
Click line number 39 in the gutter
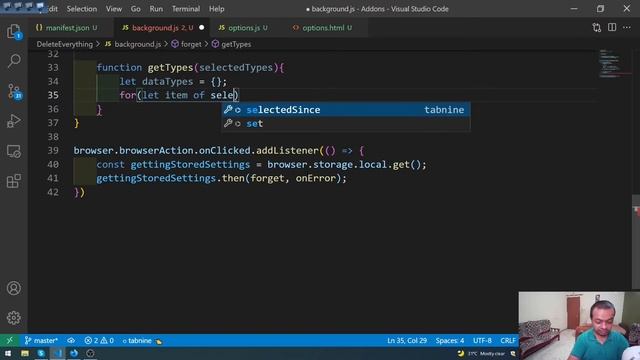click(x=53, y=151)
